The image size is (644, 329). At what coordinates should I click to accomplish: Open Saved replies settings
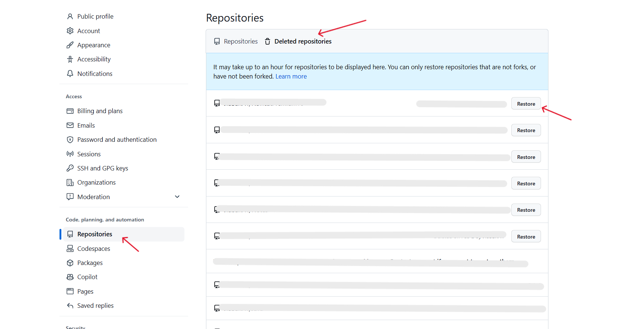pos(95,306)
